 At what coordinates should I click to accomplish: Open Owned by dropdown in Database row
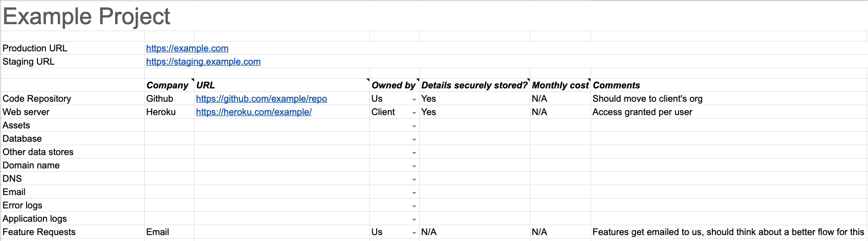pyautogui.click(x=414, y=139)
